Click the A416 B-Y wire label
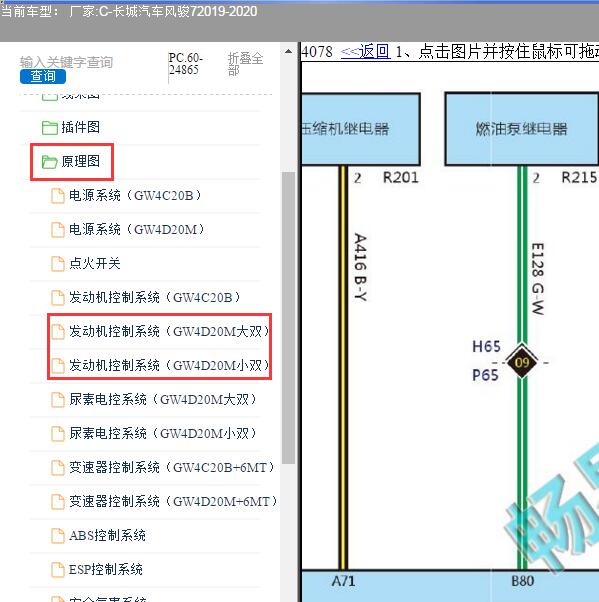Screen dimensions: 599x602 tap(360, 267)
